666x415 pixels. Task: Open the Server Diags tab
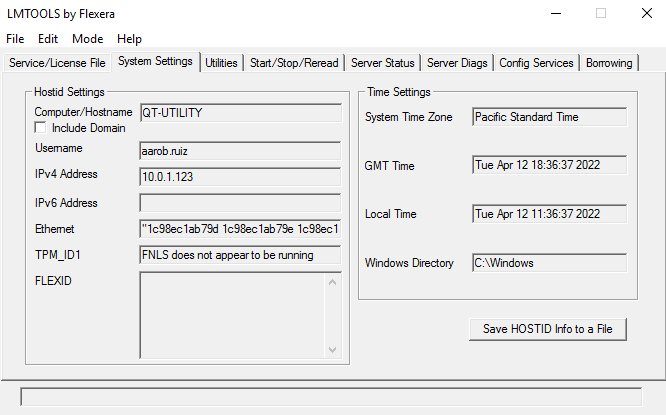point(457,63)
